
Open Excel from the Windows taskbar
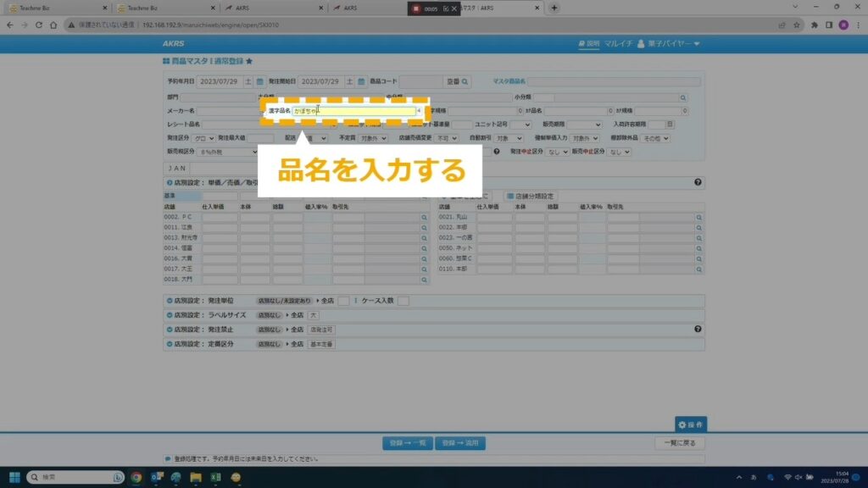pos(215,478)
